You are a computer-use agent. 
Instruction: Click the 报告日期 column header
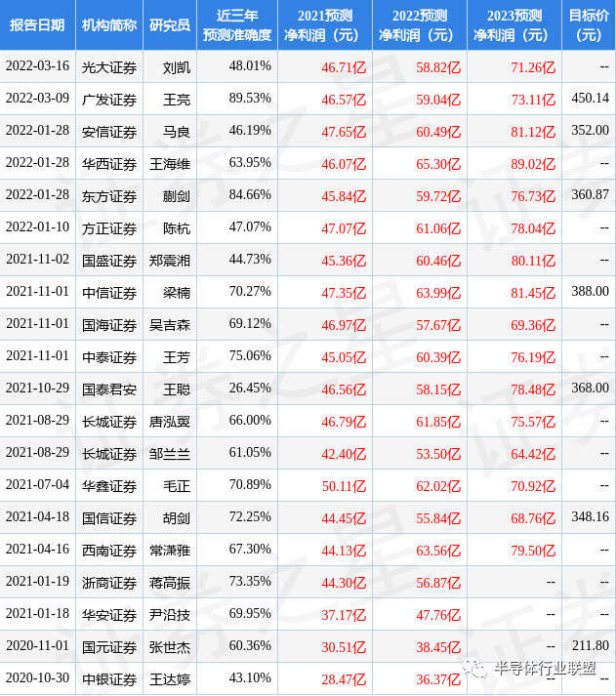(37, 24)
